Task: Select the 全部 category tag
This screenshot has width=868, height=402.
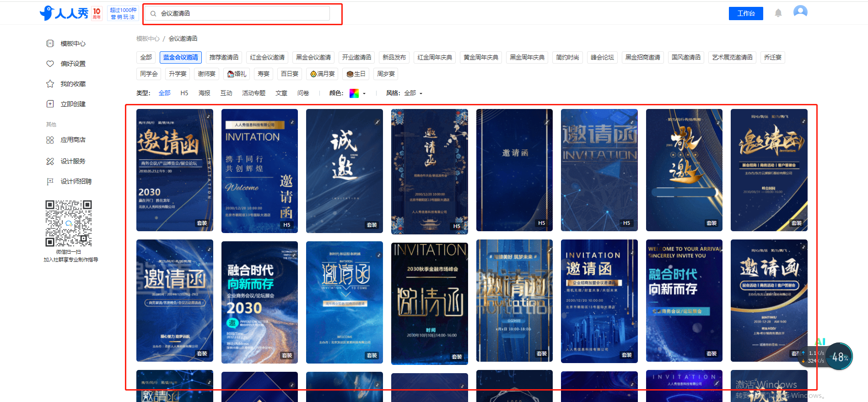Action: [146, 57]
